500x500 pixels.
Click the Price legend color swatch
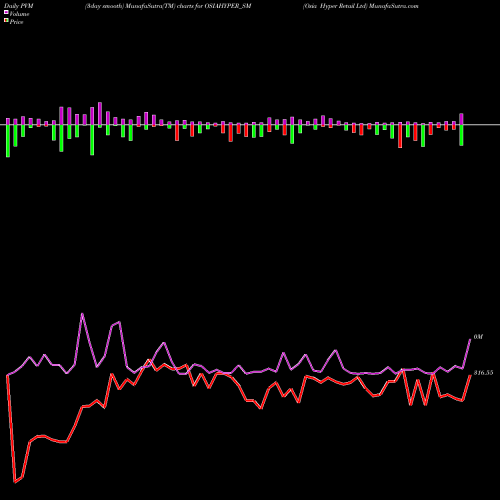point(6,21)
